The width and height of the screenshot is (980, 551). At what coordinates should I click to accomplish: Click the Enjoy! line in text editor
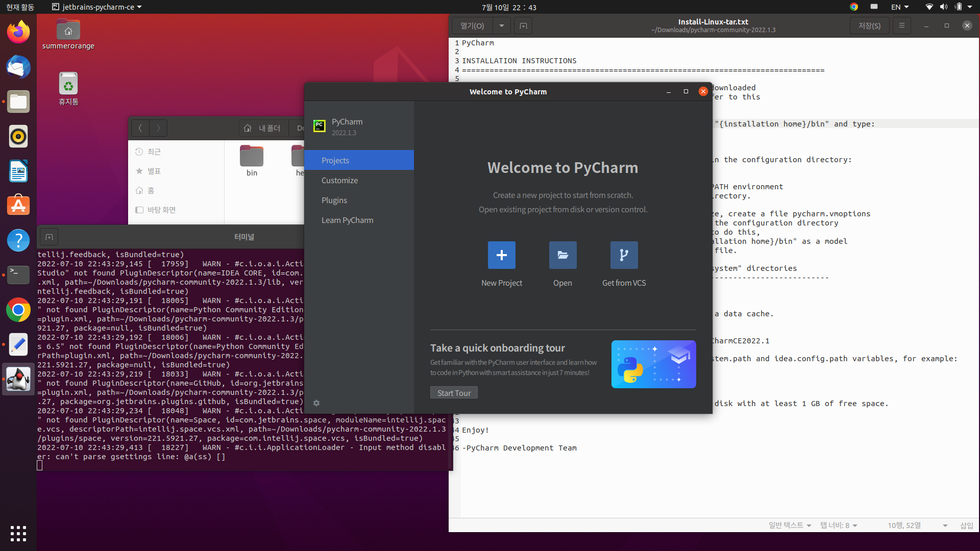475,430
